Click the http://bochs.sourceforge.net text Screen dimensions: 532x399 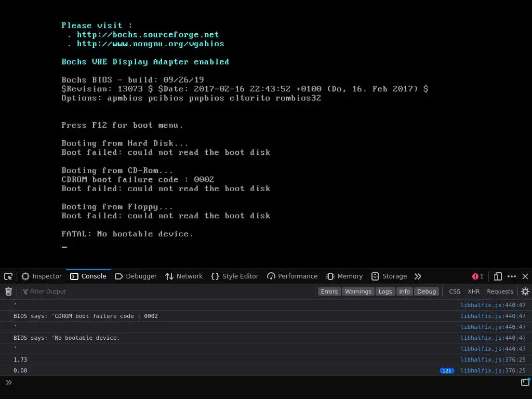pos(148,35)
